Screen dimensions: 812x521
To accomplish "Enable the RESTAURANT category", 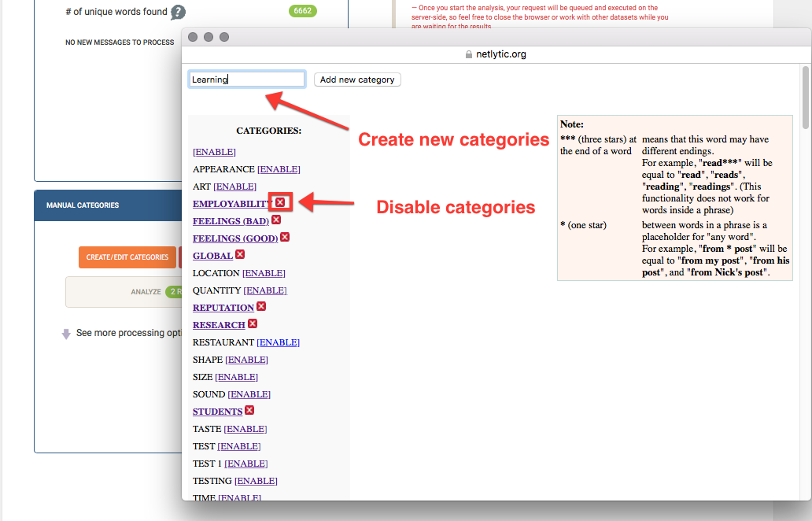I will tap(279, 342).
